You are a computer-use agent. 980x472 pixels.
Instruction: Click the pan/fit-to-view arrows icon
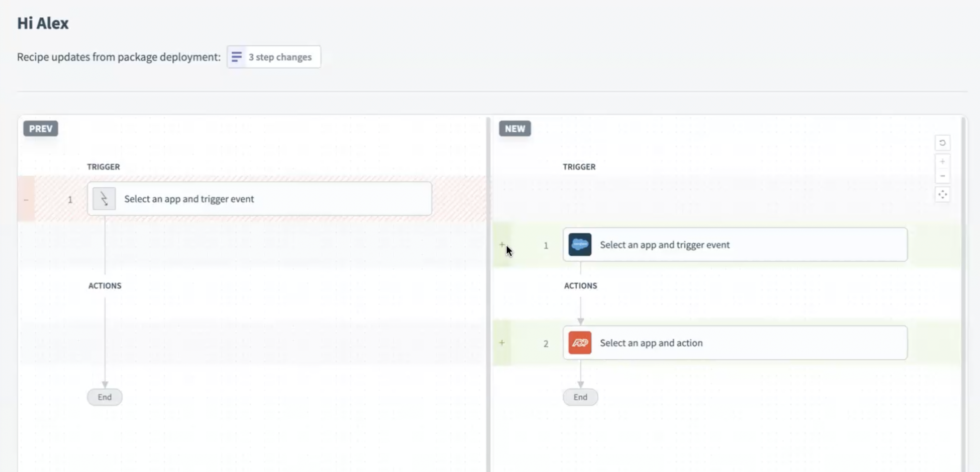(x=942, y=195)
